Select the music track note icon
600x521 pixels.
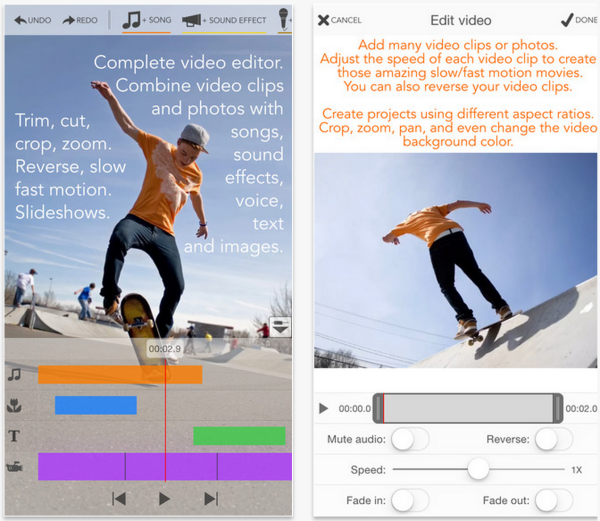tap(15, 374)
